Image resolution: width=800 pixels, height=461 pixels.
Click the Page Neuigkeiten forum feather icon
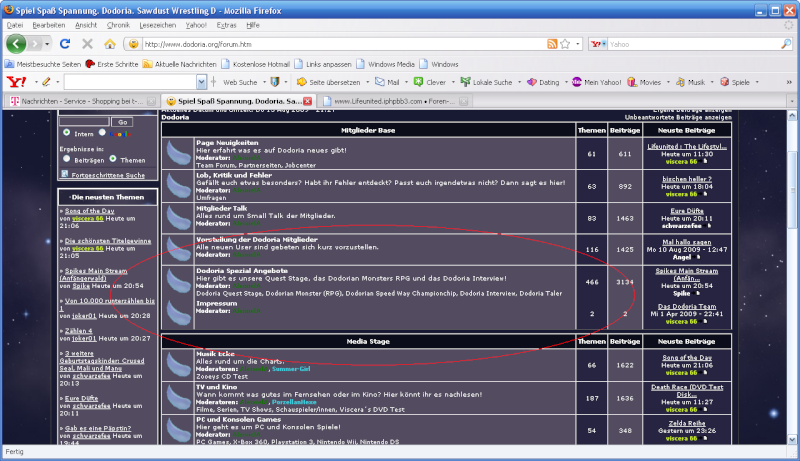[179, 153]
